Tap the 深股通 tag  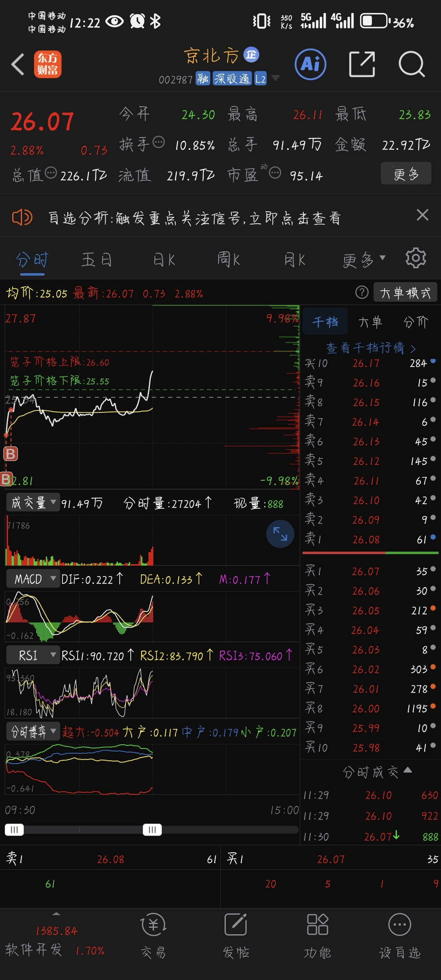(232, 78)
